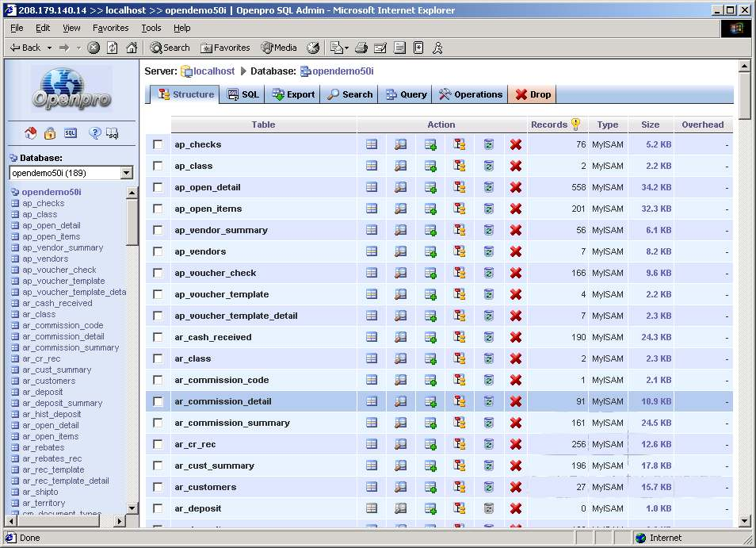This screenshot has height=548, width=756.
Task: Click the Insert icon for ap_open_detail
Action: pyautogui.click(x=430, y=187)
